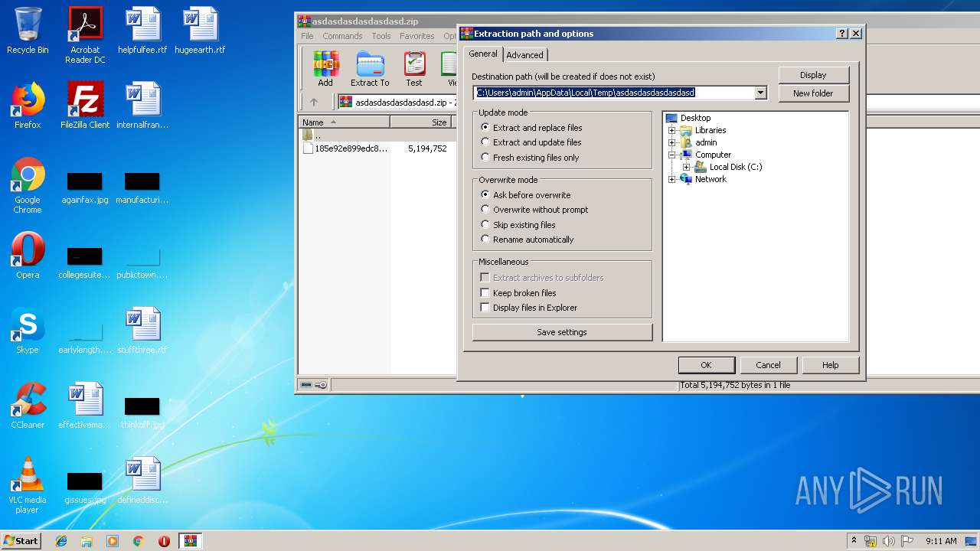Select Extract and update files option
The image size is (980, 551).
pyautogui.click(x=531, y=142)
